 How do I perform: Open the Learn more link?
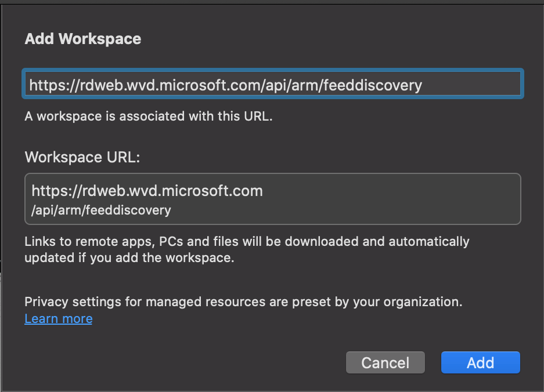point(58,318)
